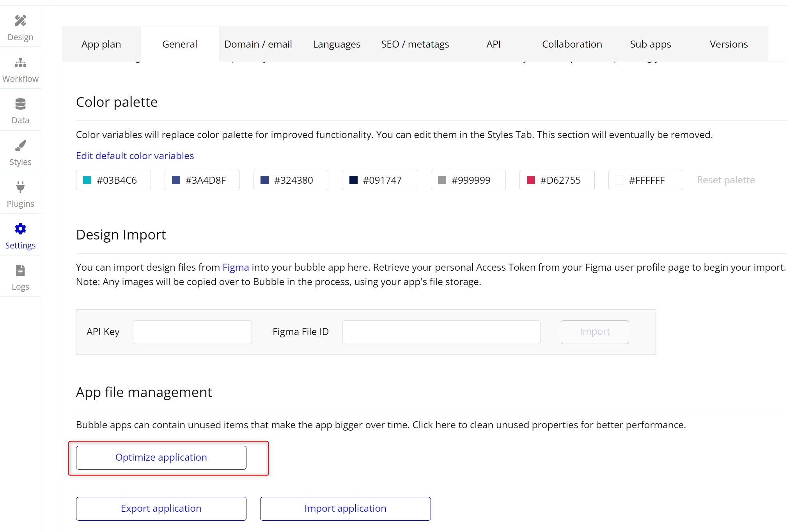Open the Collaboration tab
787x532 pixels.
tap(572, 44)
